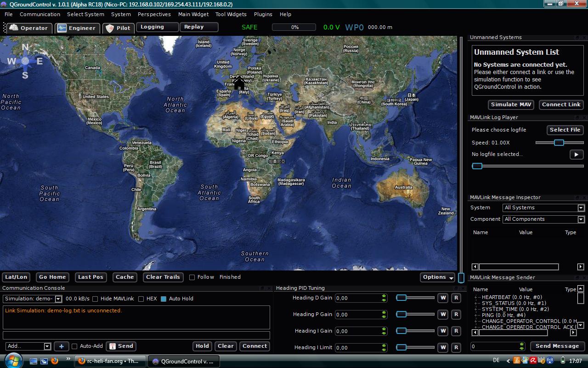Open the All Systems dropdown
Screen dimensions: 588x368
coord(543,208)
